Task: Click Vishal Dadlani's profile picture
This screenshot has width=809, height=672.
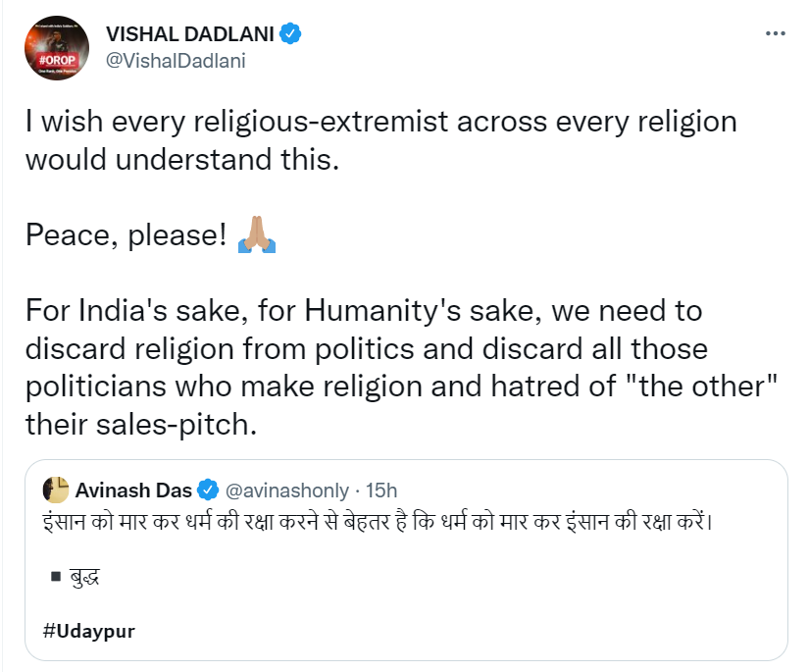Action: click(x=56, y=48)
